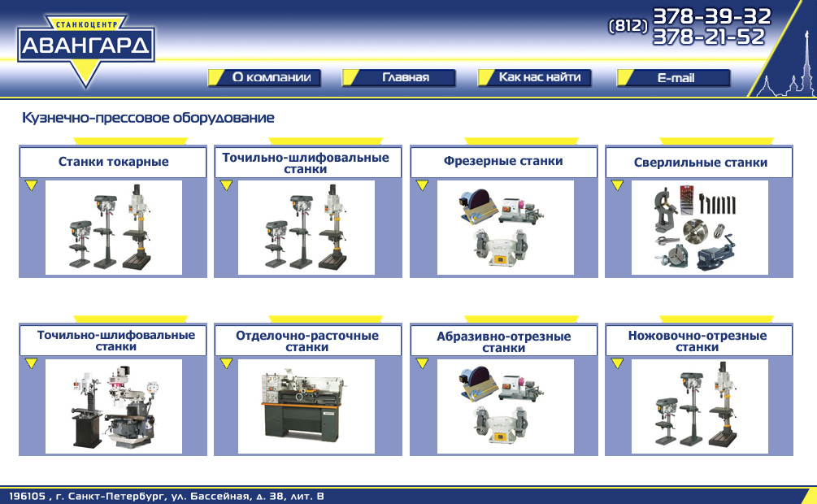Open the Абразивно-отрезные станки category title
The width and height of the screenshot is (817, 504).
tap(503, 342)
